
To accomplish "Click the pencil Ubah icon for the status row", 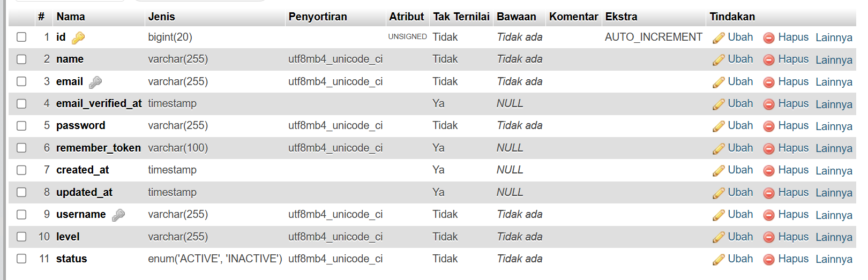I will point(719,260).
